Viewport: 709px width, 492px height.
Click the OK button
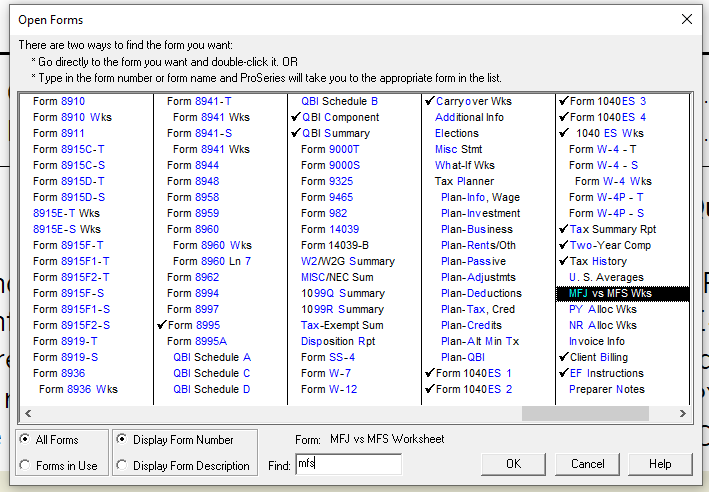click(513, 464)
